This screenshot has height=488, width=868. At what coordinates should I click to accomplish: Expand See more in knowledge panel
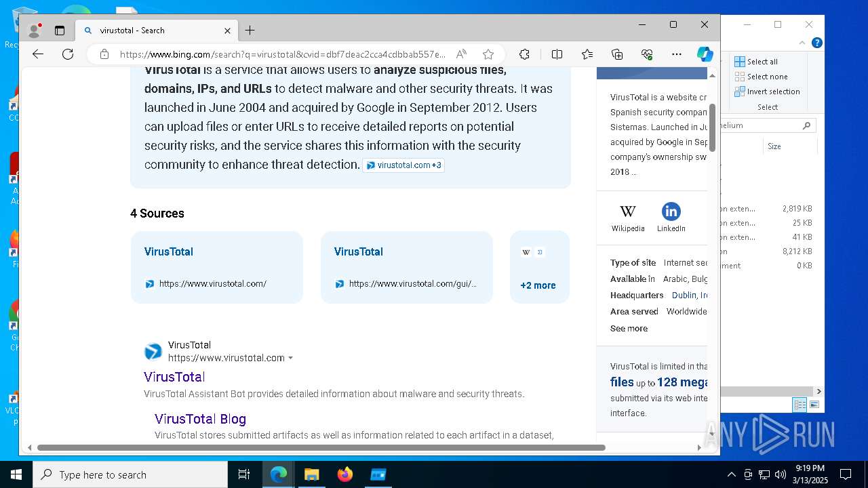pyautogui.click(x=629, y=328)
